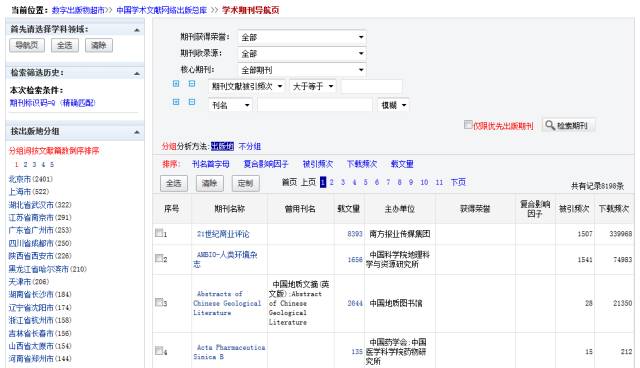Viewport: 640px width, 368px height.
Task: Go to results page 11
Action: click(439, 182)
